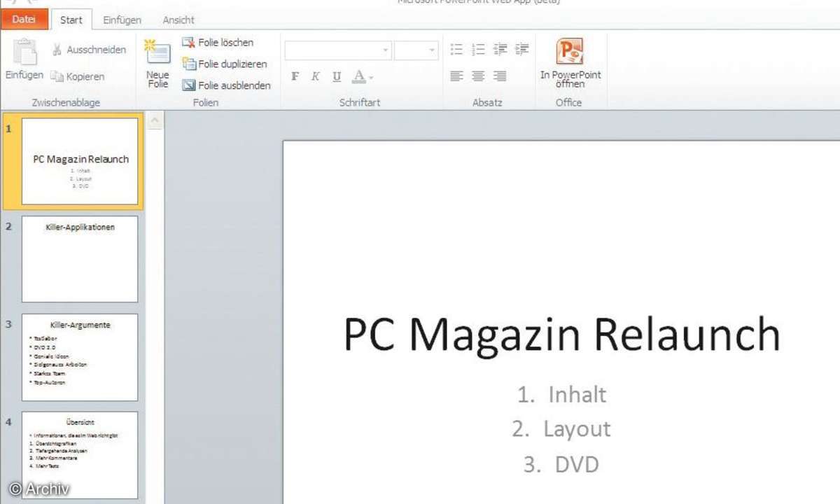Apply bulleted list formatting
840x504 pixels.
coord(456,49)
